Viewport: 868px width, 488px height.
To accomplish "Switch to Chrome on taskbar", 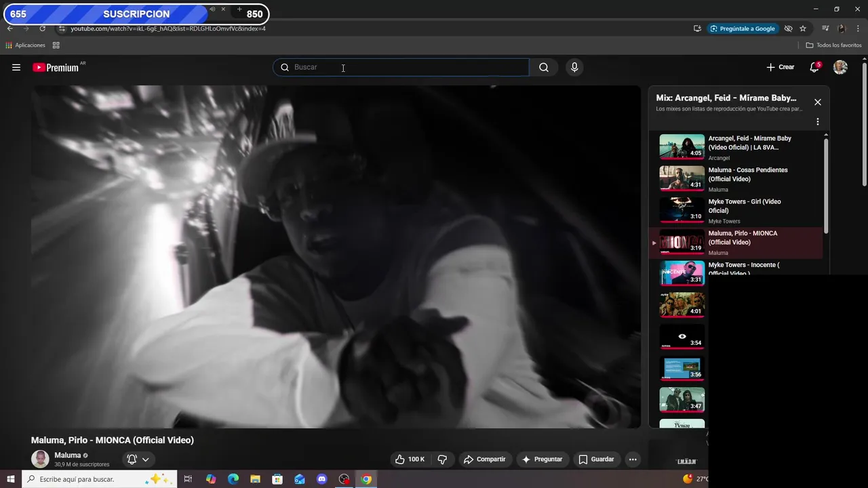I will 366,479.
